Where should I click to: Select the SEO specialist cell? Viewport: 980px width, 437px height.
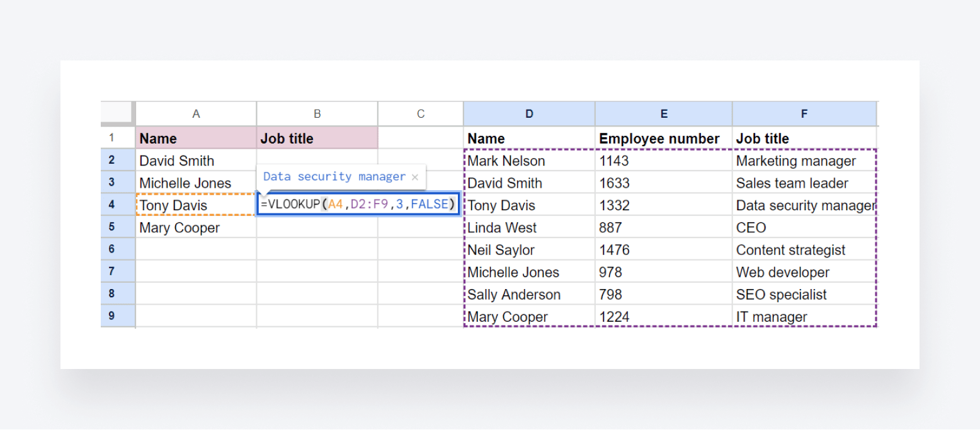[804, 294]
